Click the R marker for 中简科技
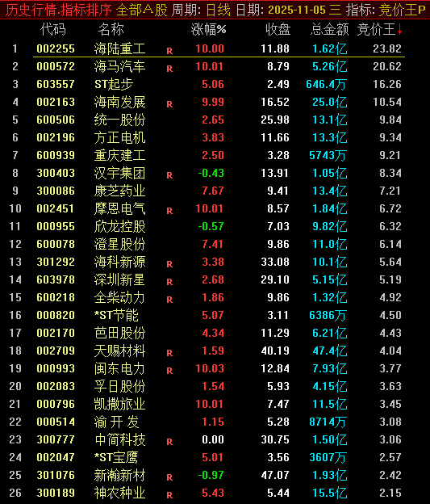Viewport: 430px width, 504px height. pyautogui.click(x=169, y=442)
